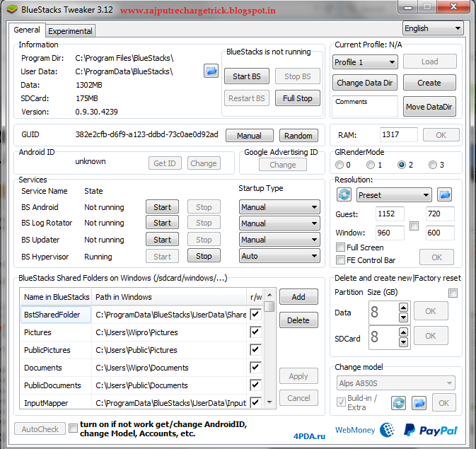
Task: Click the Add shared folder button
Action: tap(298, 296)
